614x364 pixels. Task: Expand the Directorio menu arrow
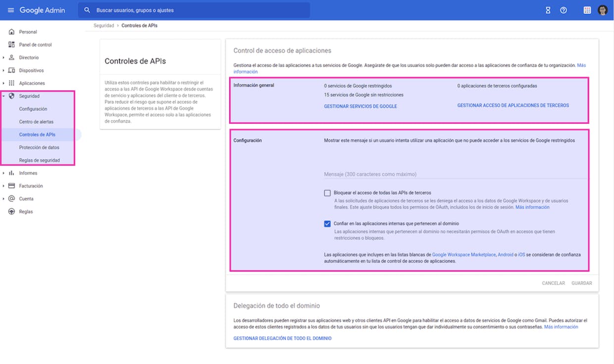pyautogui.click(x=3, y=57)
